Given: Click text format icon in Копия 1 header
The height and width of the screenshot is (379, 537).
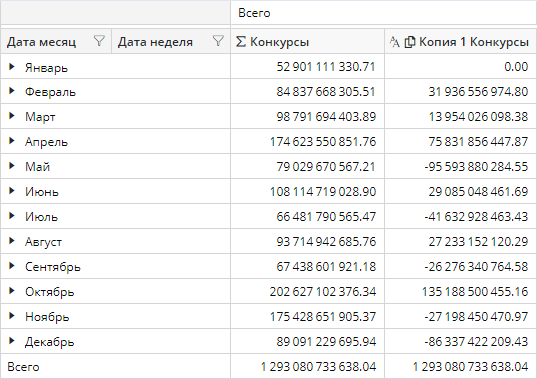Looking at the screenshot, I should pos(395,42).
